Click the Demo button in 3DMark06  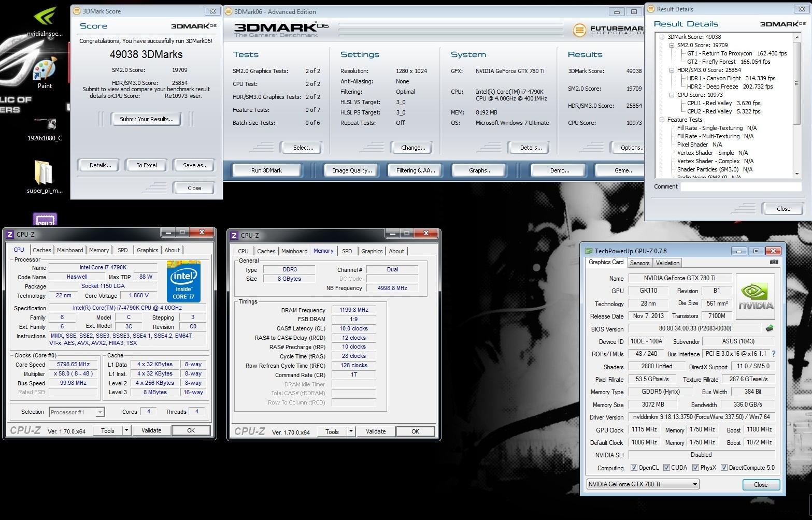point(559,170)
